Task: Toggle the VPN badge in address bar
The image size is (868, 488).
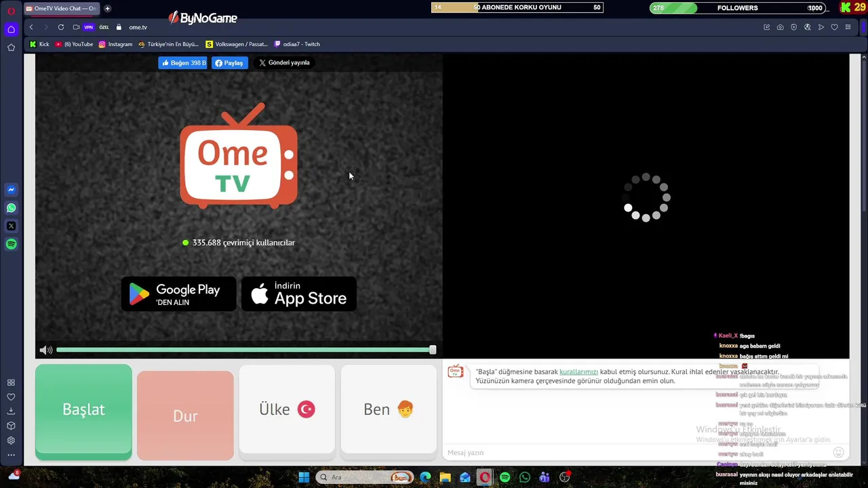Action: [88, 27]
